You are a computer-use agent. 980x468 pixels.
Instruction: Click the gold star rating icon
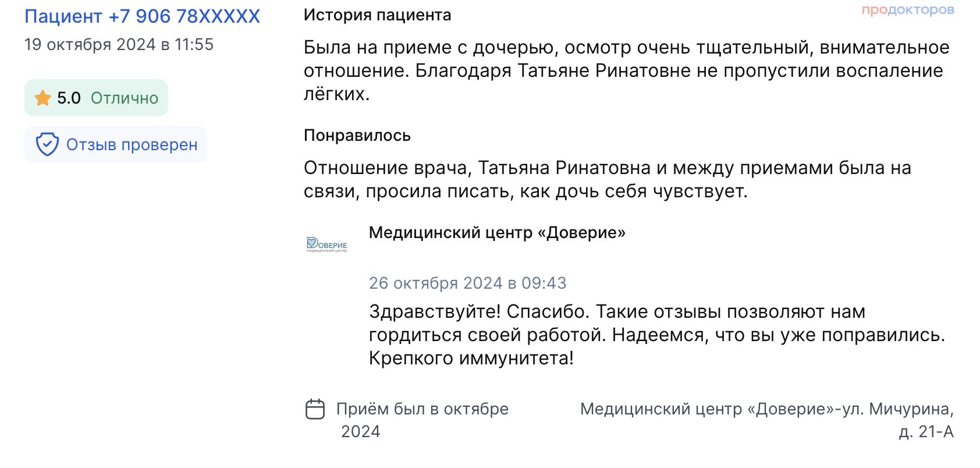[43, 98]
